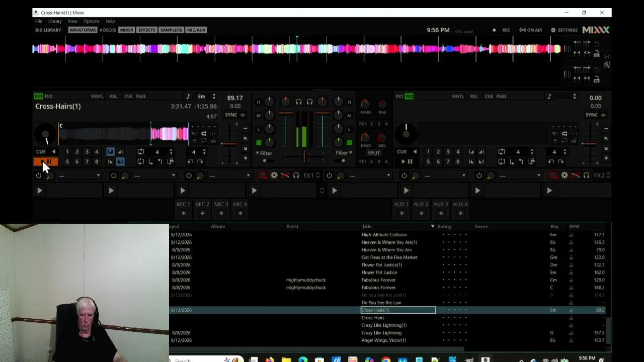Trigger hotcue 1 on deck 1
The width and height of the screenshot is (644, 362).
67,151
